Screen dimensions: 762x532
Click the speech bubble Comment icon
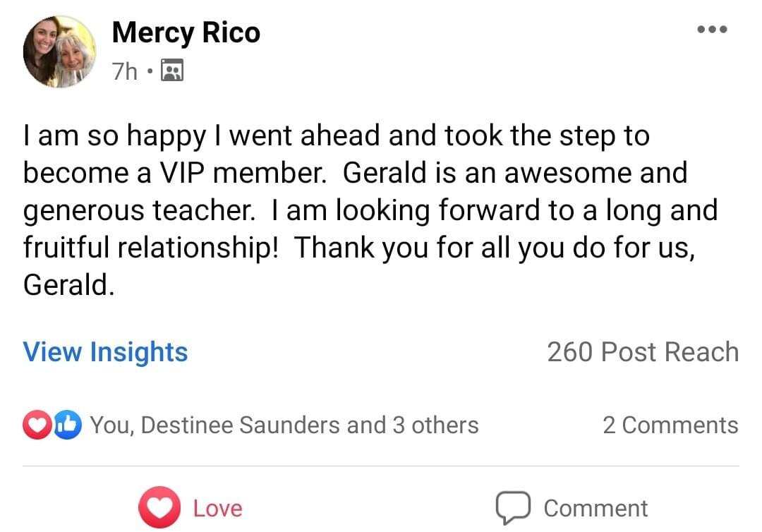point(512,507)
